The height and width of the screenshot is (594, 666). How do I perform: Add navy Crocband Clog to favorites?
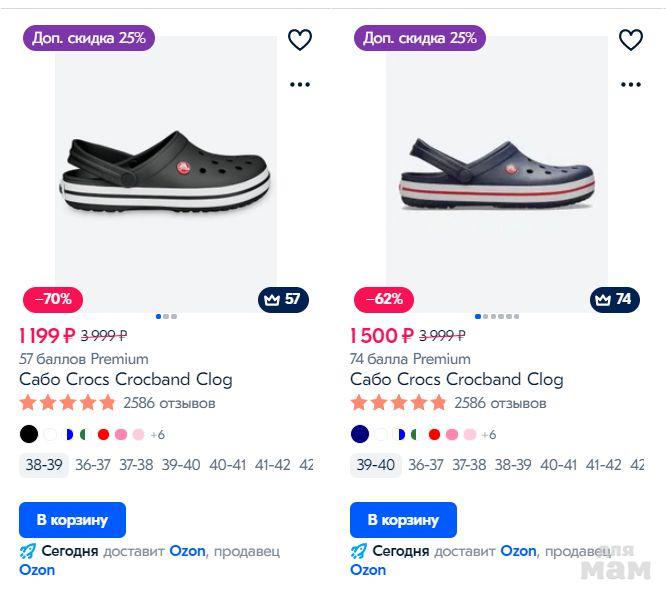click(x=631, y=40)
